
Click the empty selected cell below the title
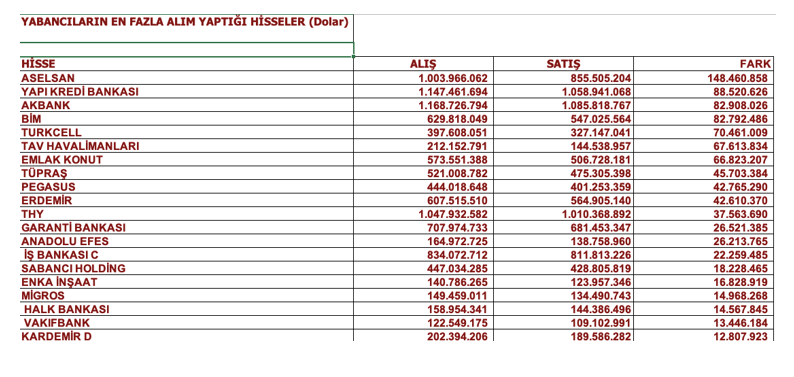click(x=186, y=50)
